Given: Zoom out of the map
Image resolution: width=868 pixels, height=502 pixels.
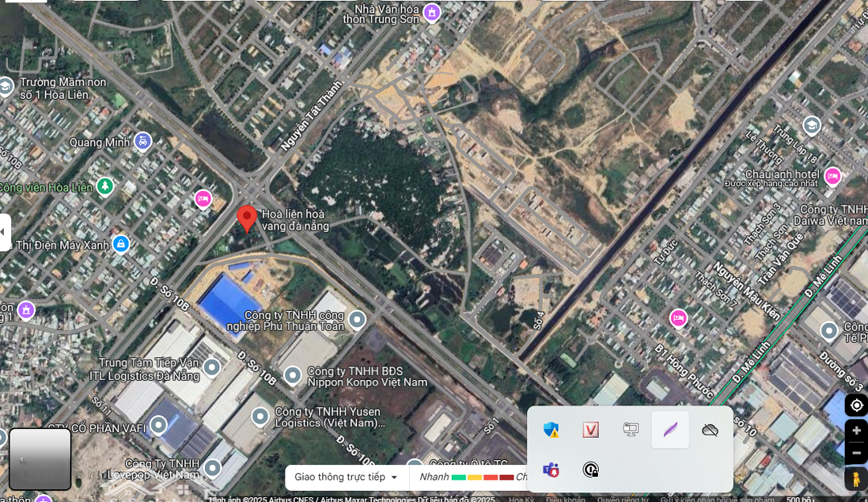Looking at the screenshot, I should pos(856,453).
